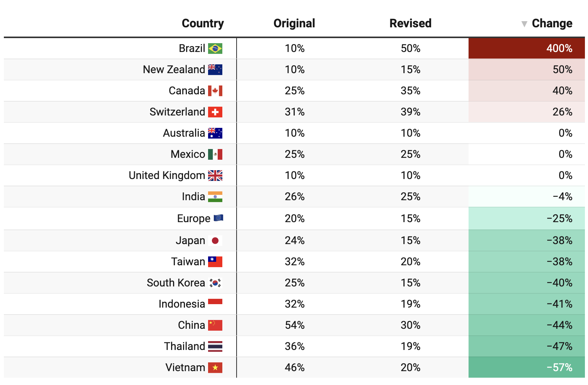
Task: Sort table by Change column header
Action: point(552,23)
